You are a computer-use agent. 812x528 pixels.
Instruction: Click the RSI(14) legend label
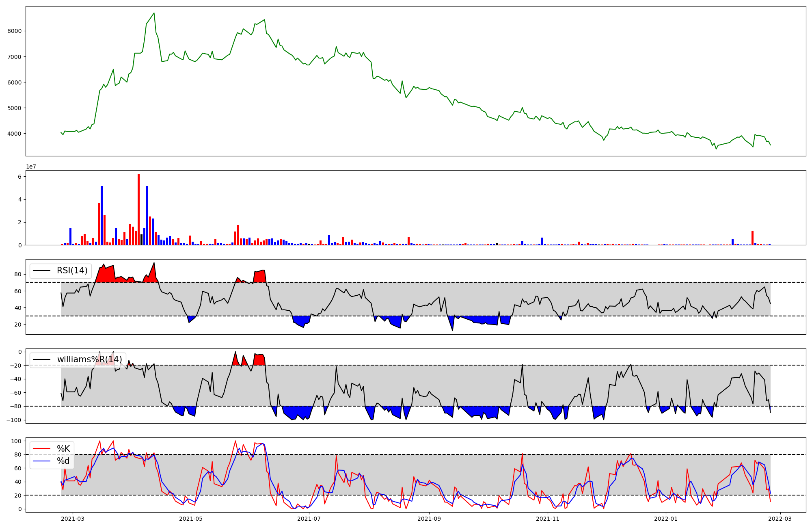(72, 270)
